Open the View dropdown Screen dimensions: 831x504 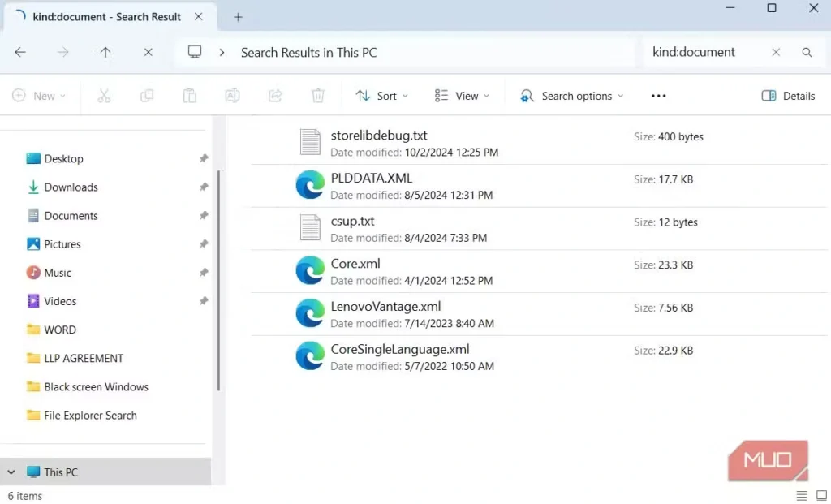click(462, 96)
